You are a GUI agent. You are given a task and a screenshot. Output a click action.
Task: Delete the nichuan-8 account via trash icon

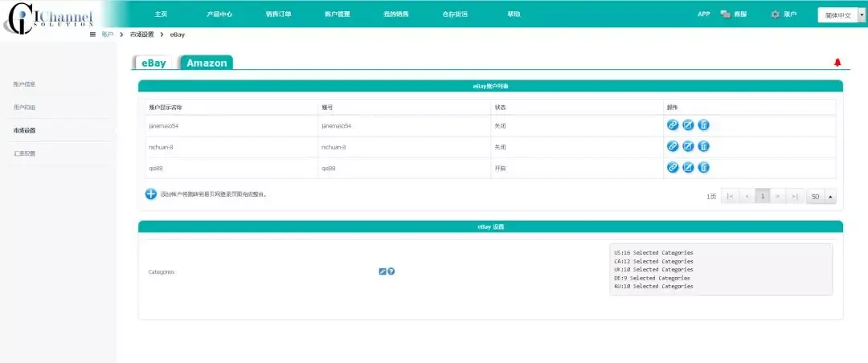tap(703, 146)
